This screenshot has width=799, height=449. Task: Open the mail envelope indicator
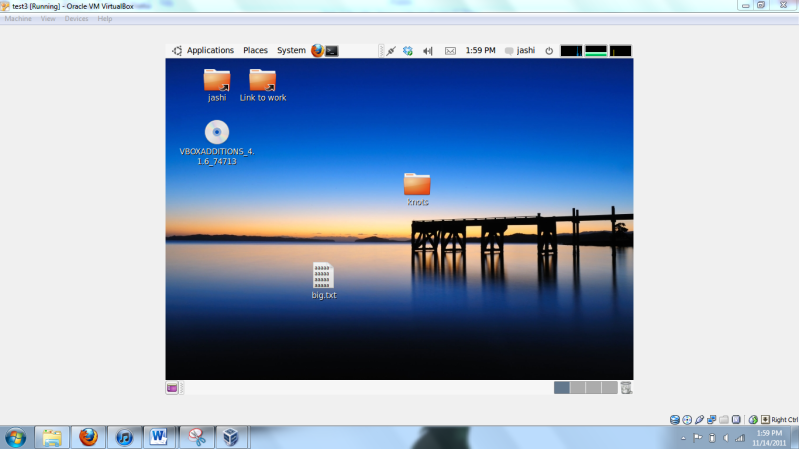[x=450, y=50]
